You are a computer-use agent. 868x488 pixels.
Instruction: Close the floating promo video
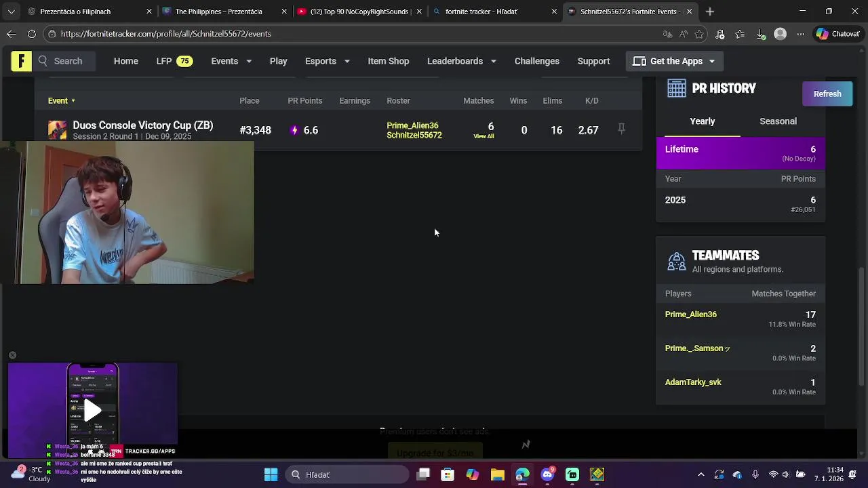(x=12, y=355)
